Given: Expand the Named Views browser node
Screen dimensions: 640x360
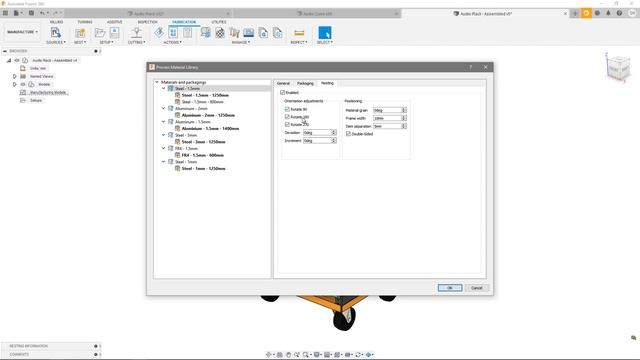Looking at the screenshot, I should [x=15, y=76].
